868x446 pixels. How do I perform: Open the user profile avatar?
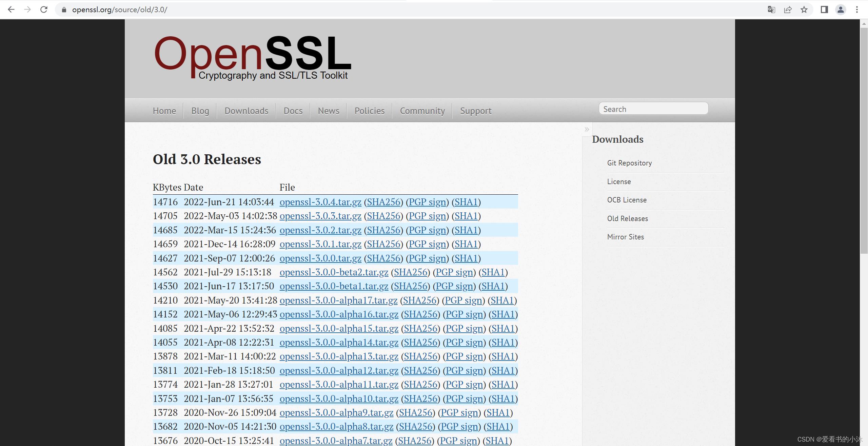(841, 9)
